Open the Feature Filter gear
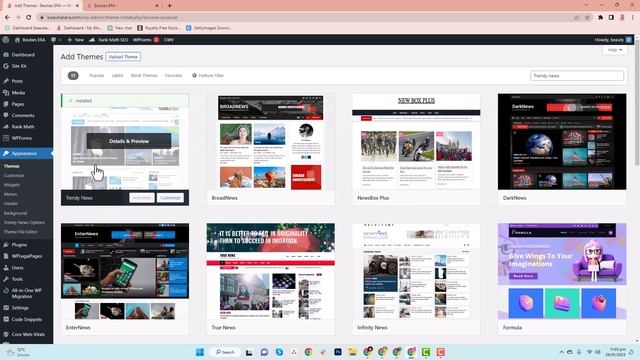The width and height of the screenshot is (640, 360). (208, 76)
